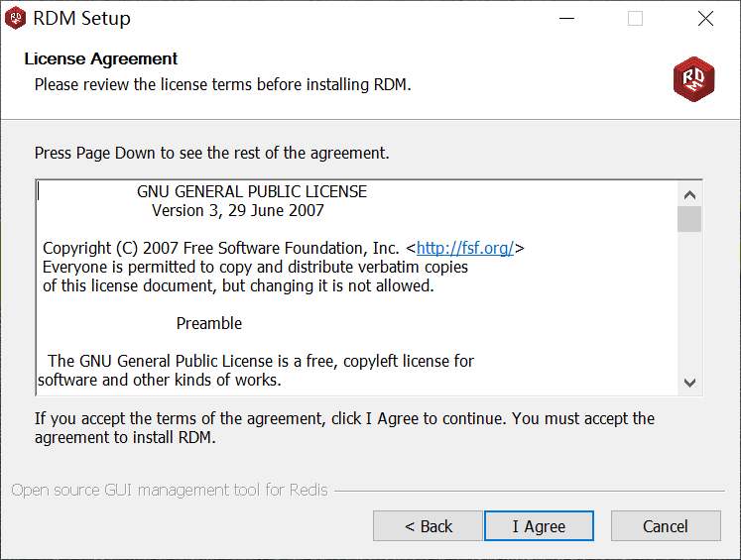The height and width of the screenshot is (560, 741).
Task: Click the greyed-out maximize window button
Action: point(635,19)
